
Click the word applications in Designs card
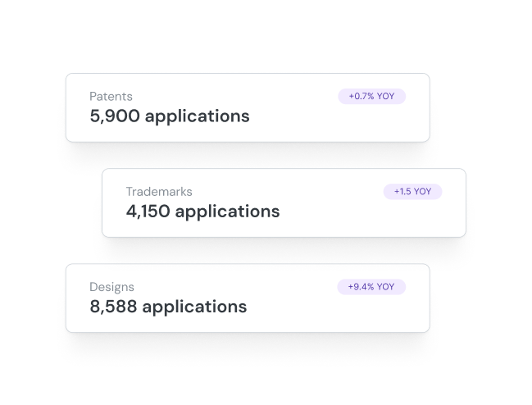coord(194,307)
